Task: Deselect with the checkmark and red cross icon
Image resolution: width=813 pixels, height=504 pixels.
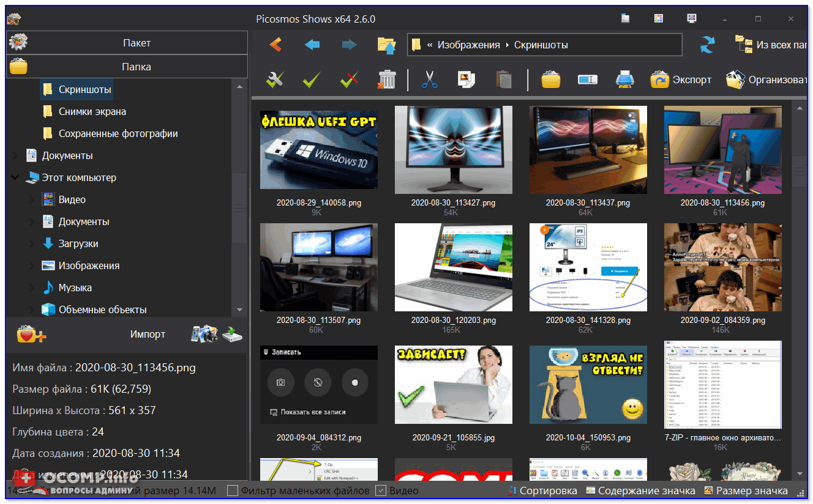Action: (349, 80)
